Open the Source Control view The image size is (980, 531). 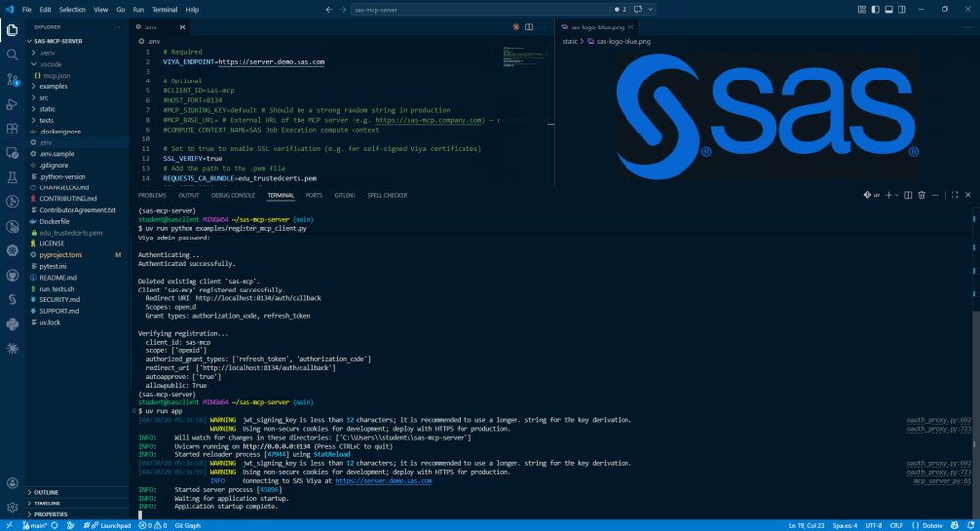pos(12,80)
